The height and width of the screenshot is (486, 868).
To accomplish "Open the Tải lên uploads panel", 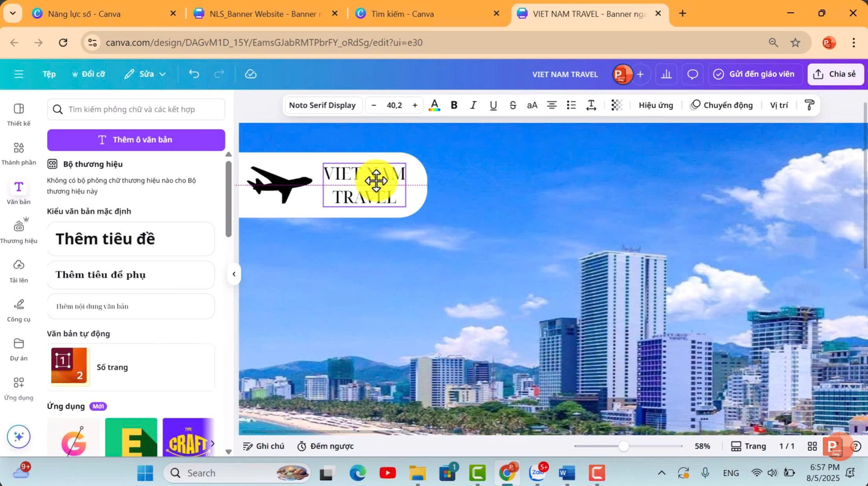I will (18, 271).
